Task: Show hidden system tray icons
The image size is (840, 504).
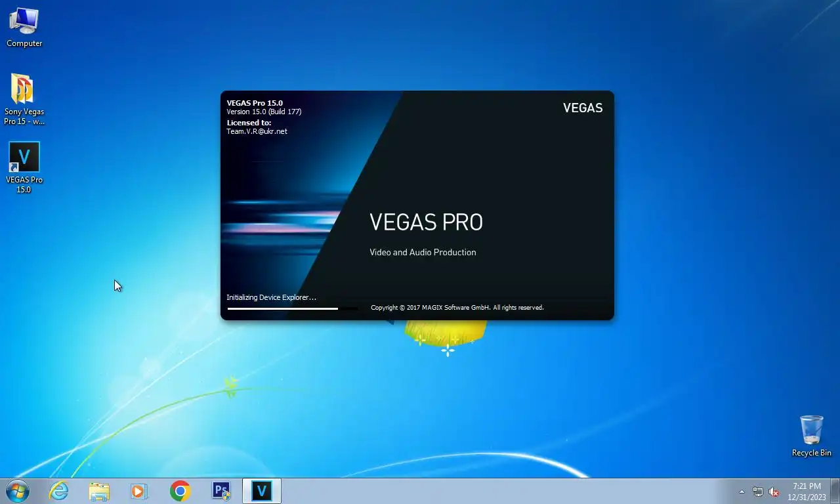Action: point(742,492)
